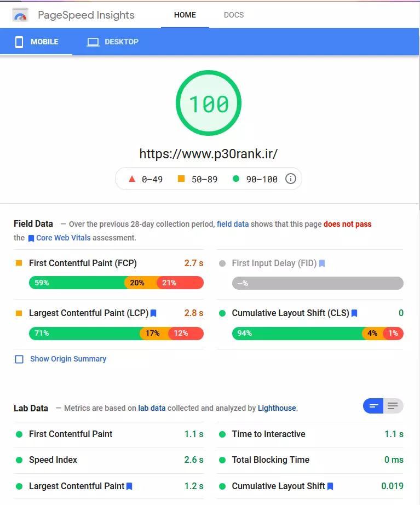This screenshot has height=505, width=420.
Task: Open the Core Web Vitals link
Action: [x=63, y=238]
